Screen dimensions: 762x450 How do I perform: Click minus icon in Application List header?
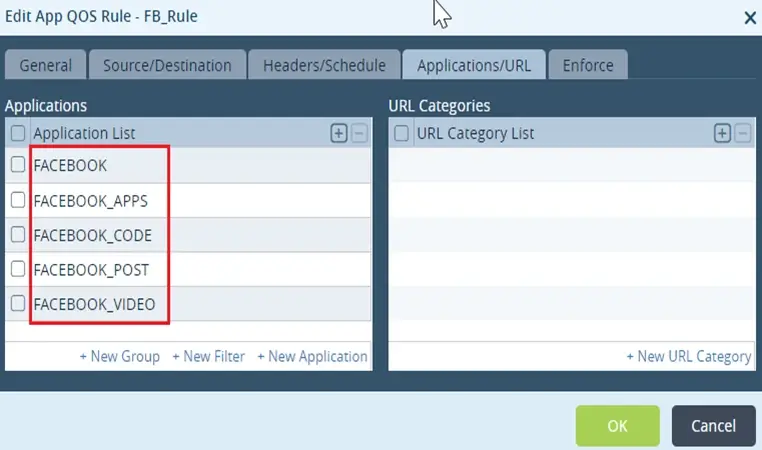tap(359, 133)
